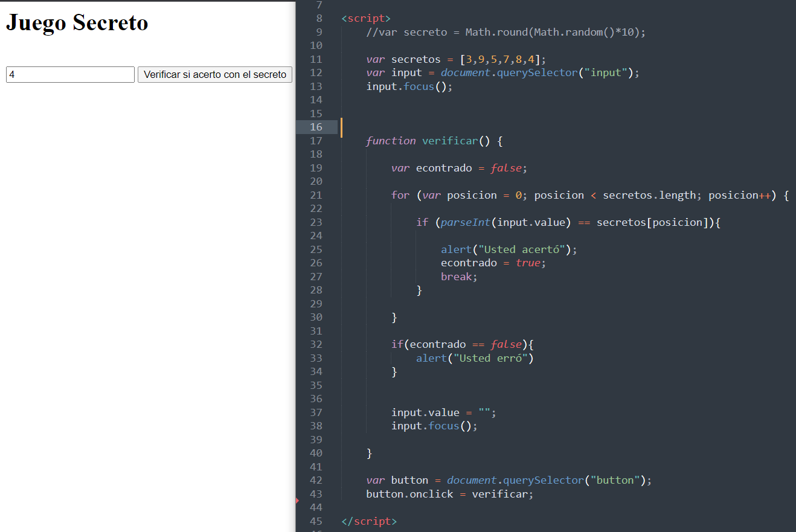
Task: Click 'if(econtrado == false)' on line 32
Action: click(x=460, y=344)
